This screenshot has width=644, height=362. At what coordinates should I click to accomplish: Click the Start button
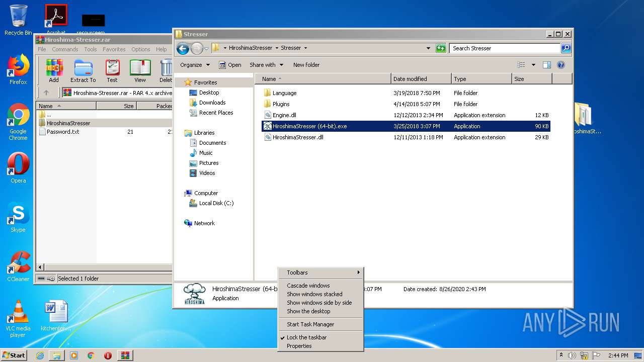(x=14, y=355)
